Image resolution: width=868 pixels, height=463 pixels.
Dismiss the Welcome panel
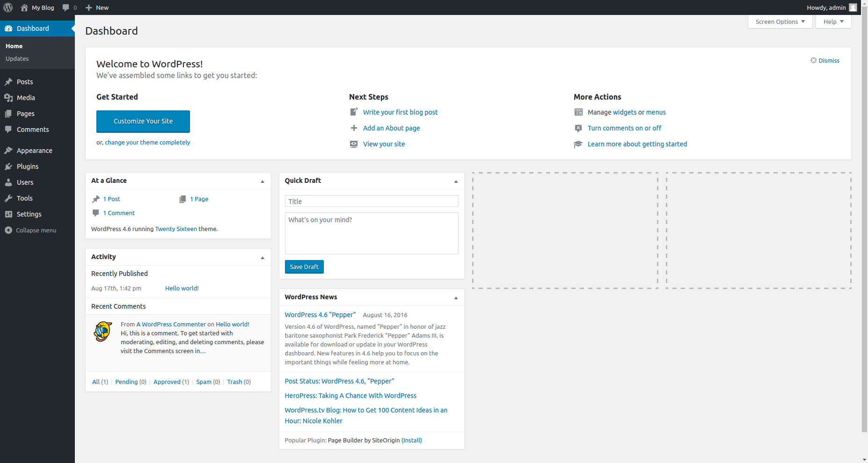825,60
